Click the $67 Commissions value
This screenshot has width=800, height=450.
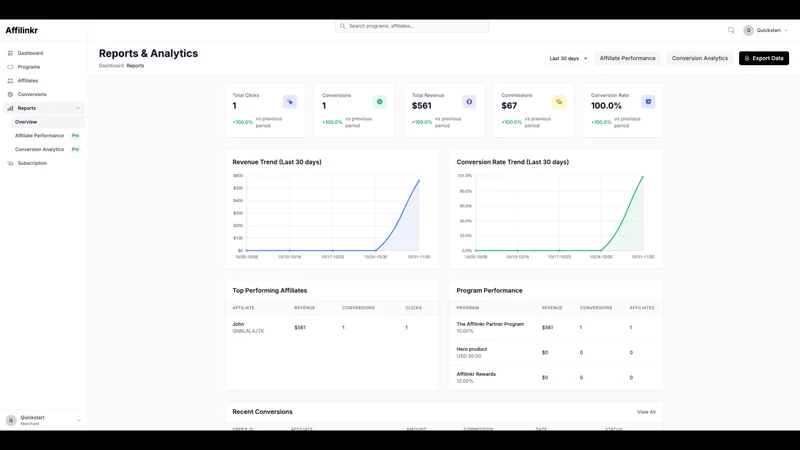[509, 106]
